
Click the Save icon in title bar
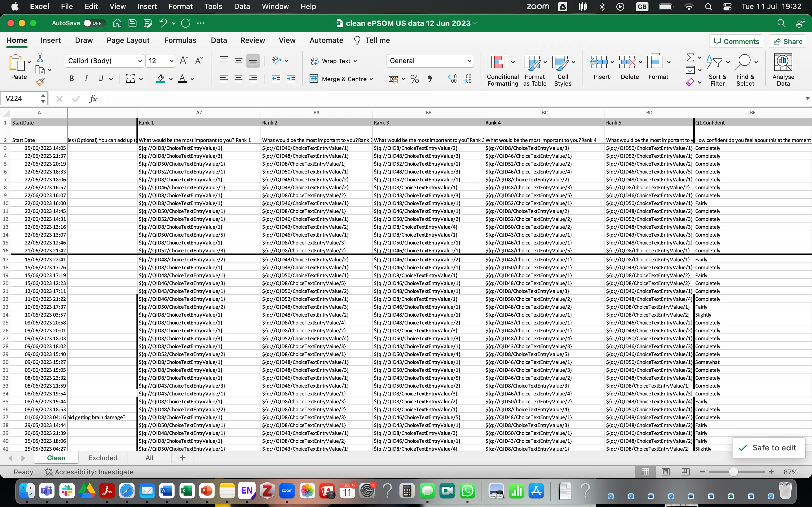(133, 23)
